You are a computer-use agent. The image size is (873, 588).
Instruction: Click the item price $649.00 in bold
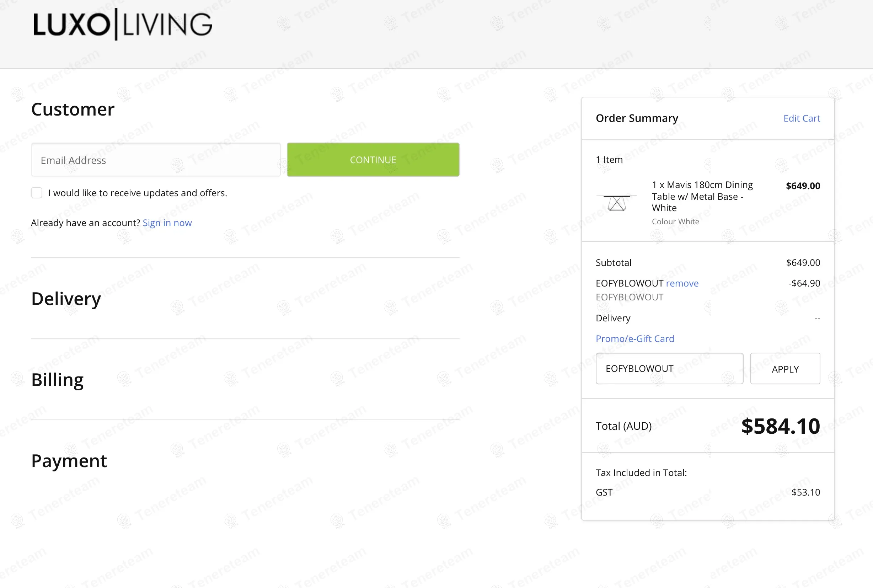click(x=803, y=186)
